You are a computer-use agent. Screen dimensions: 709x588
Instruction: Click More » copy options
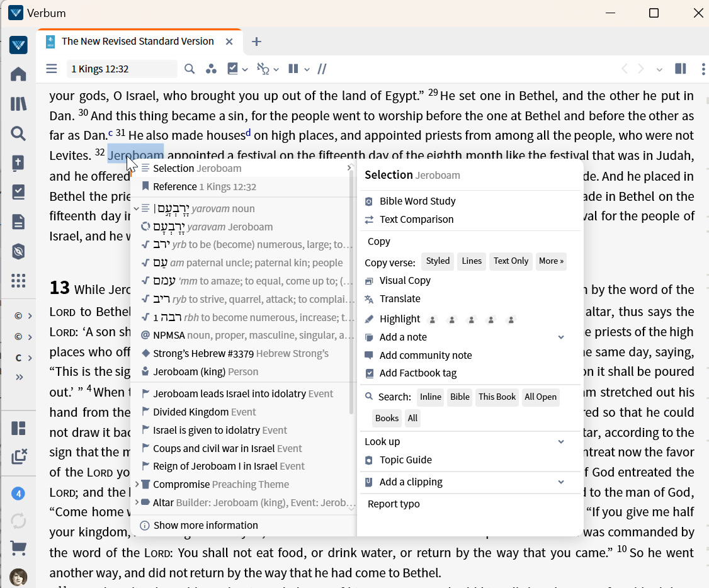551,261
